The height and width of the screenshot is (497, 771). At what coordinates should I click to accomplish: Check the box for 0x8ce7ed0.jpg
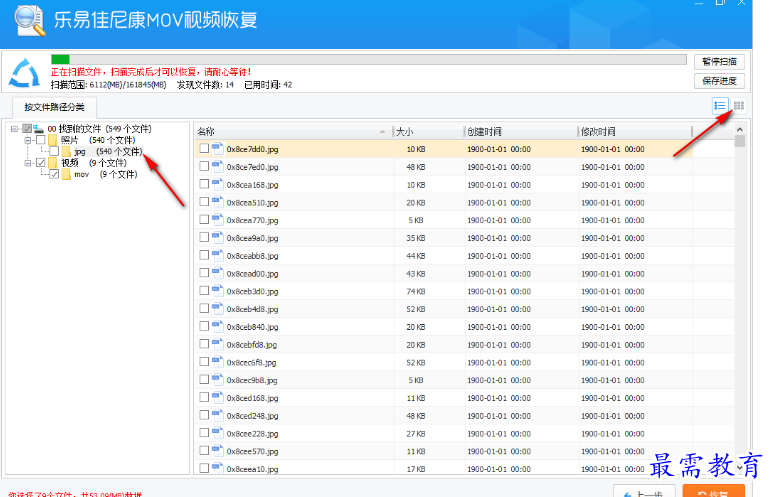click(x=204, y=166)
